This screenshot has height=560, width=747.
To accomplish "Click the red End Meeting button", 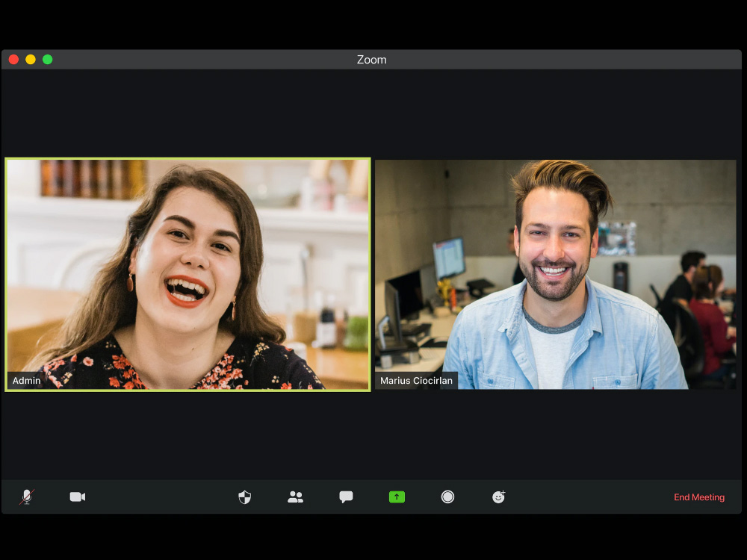I will [x=698, y=497].
